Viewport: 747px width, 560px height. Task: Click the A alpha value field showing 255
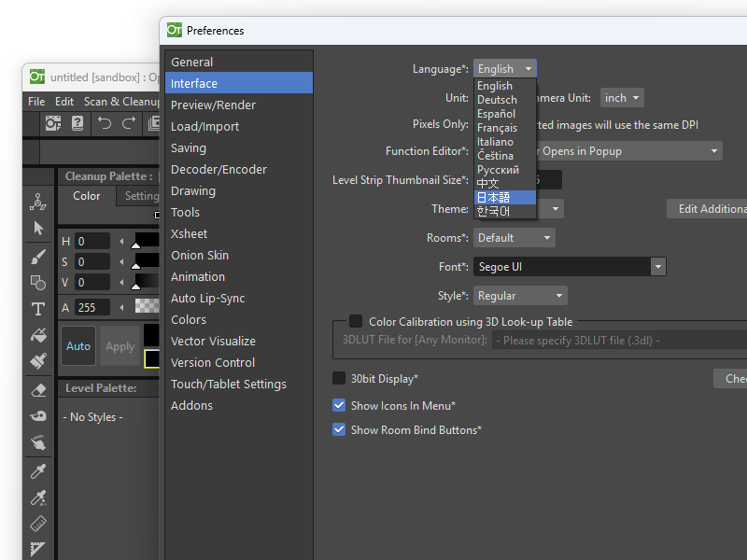92,308
